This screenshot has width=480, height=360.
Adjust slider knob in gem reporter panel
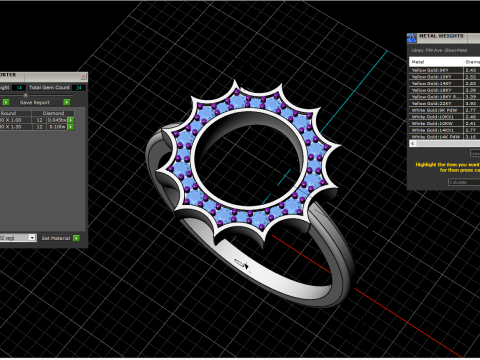[x=25, y=95]
